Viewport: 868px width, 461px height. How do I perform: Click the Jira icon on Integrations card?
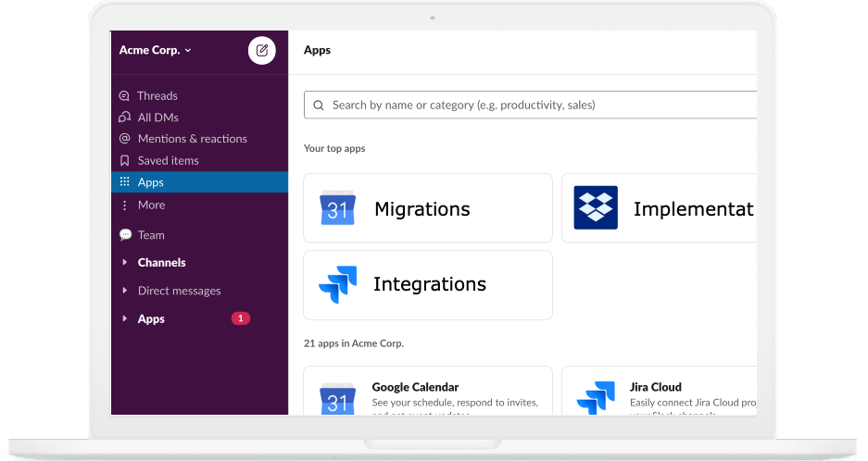pos(337,285)
